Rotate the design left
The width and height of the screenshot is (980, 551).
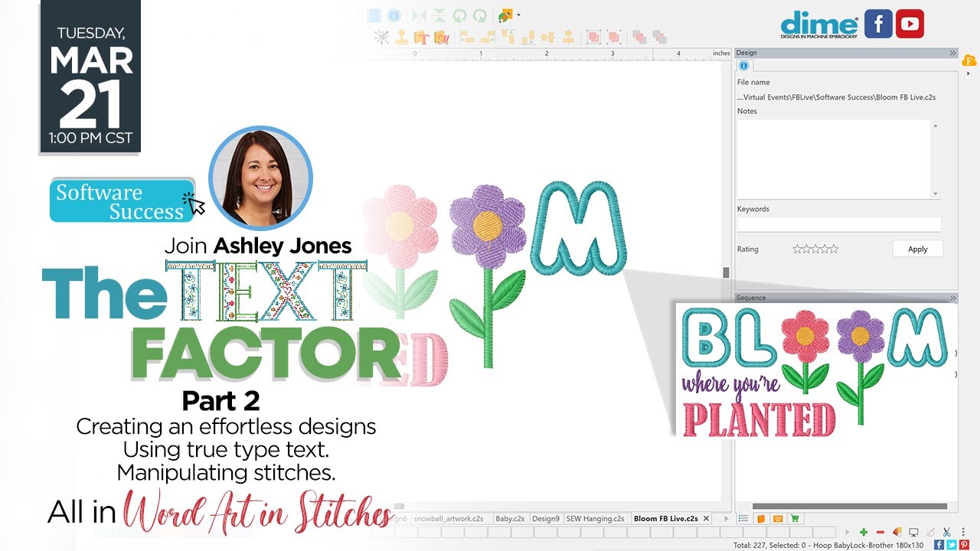tap(459, 15)
